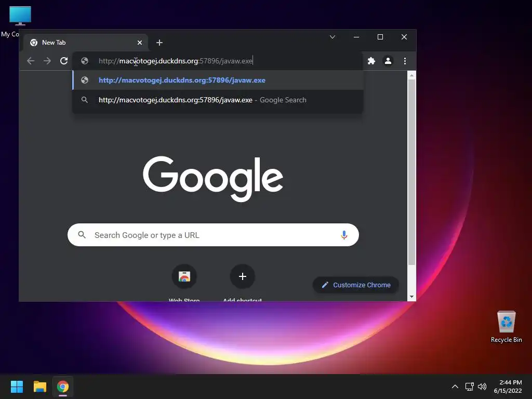Click the address bar URL text
532x399 pixels.
pyautogui.click(x=176, y=61)
